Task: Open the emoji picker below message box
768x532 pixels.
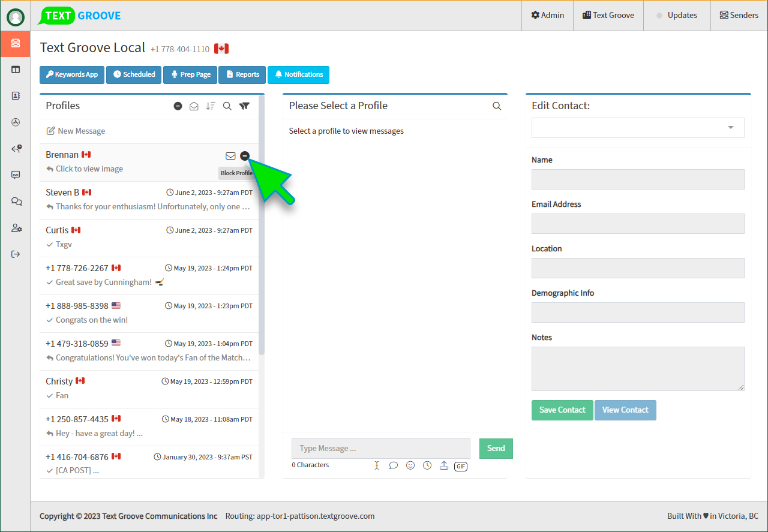Action: 410,465
